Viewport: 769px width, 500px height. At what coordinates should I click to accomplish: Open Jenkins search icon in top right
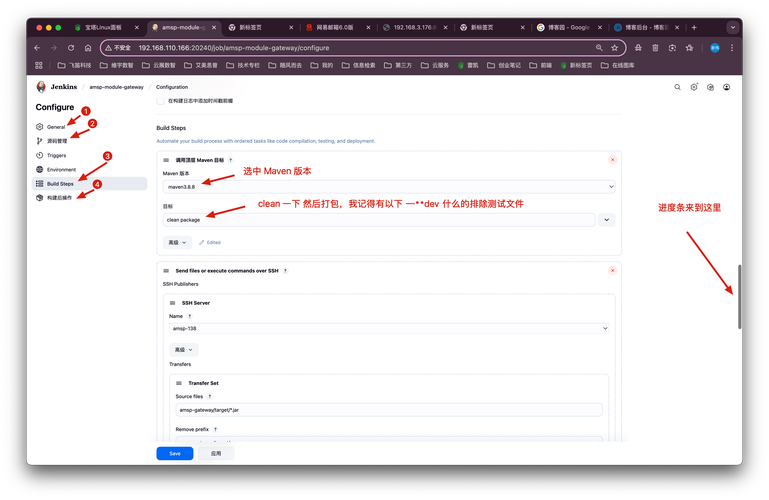tap(676, 87)
